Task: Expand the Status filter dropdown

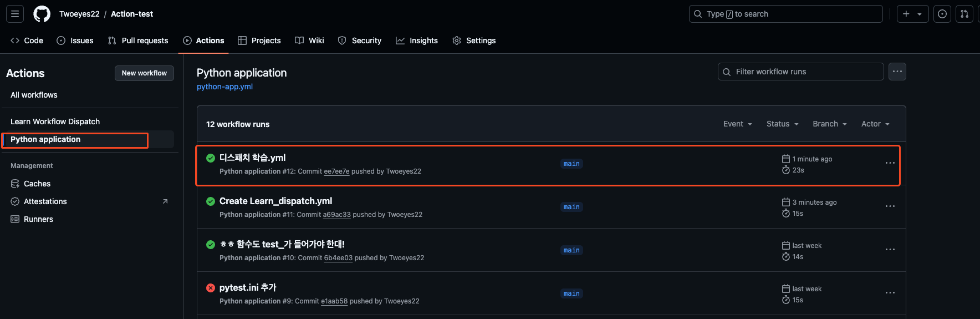Action: pos(782,124)
